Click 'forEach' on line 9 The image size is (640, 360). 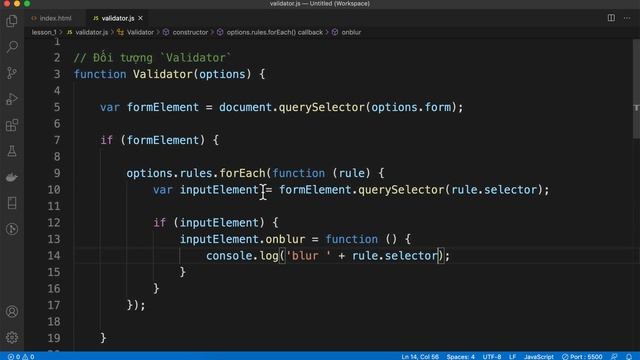point(242,173)
